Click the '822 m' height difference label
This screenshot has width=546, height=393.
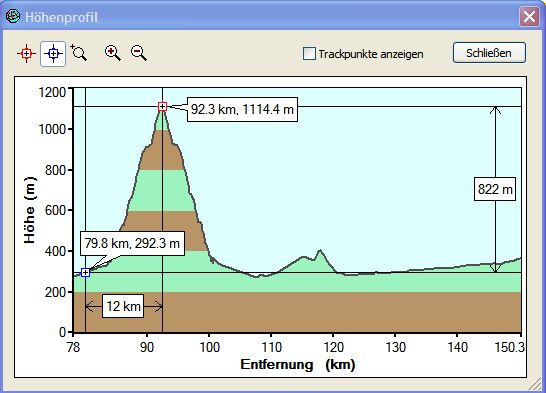tap(495, 189)
